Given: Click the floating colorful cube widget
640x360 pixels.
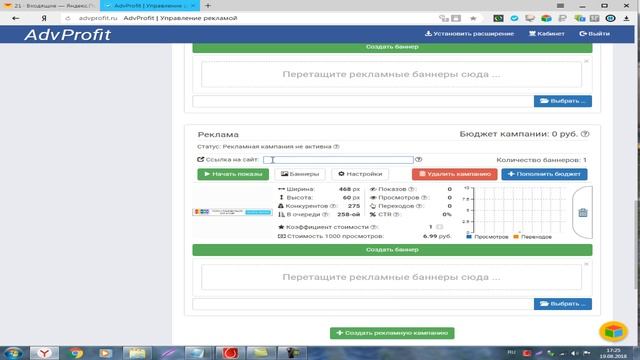Looking at the screenshot, I should pos(613,331).
